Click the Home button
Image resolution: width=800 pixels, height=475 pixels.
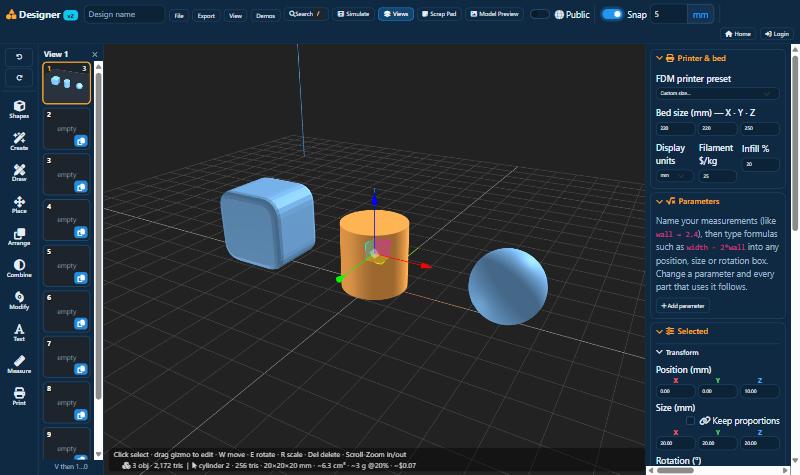pyautogui.click(x=738, y=34)
